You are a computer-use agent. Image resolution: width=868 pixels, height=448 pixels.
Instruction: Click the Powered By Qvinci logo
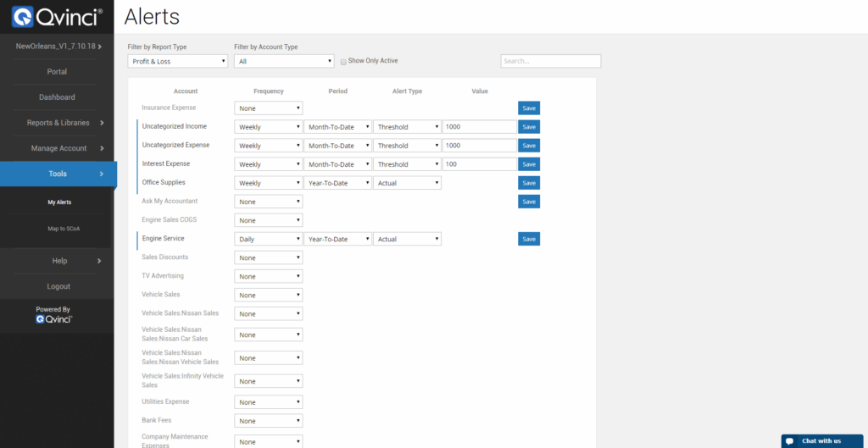coord(53,319)
